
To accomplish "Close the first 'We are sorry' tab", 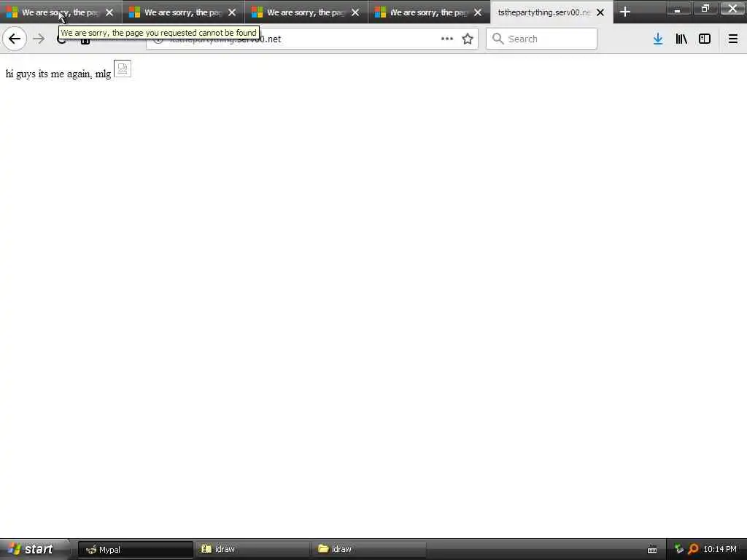I will point(109,12).
